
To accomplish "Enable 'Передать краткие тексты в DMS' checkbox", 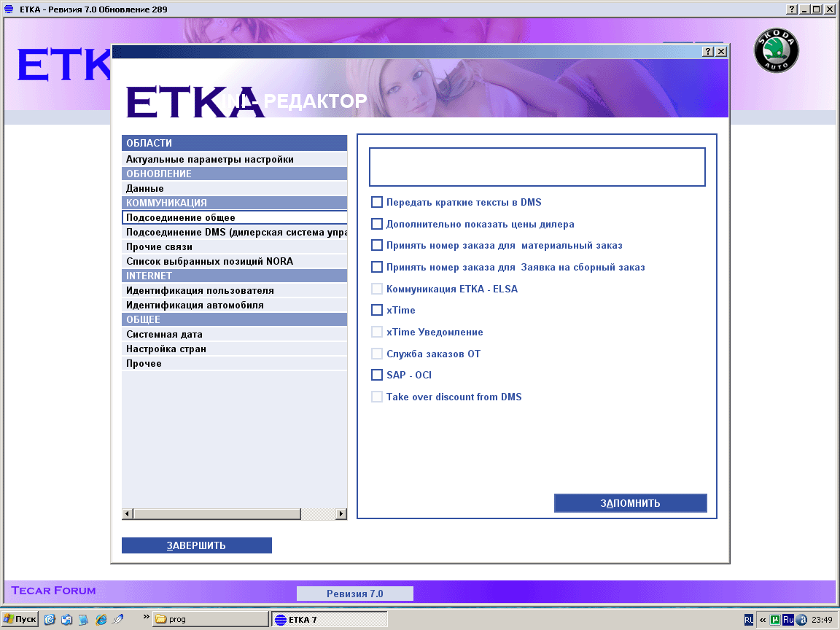I will (x=377, y=202).
